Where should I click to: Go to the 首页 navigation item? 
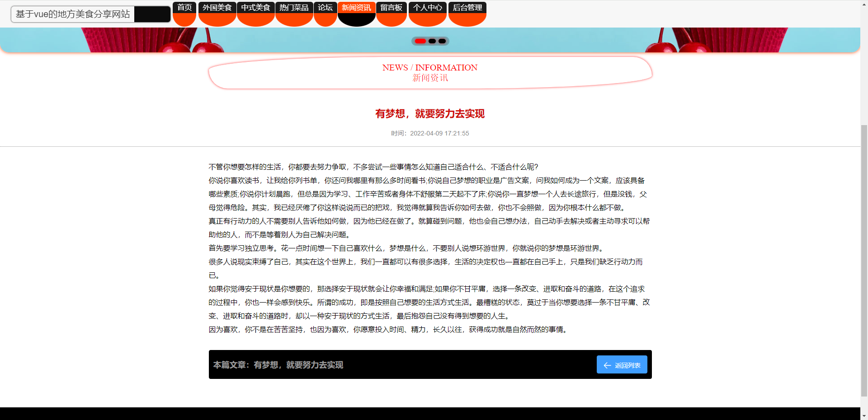pos(184,8)
